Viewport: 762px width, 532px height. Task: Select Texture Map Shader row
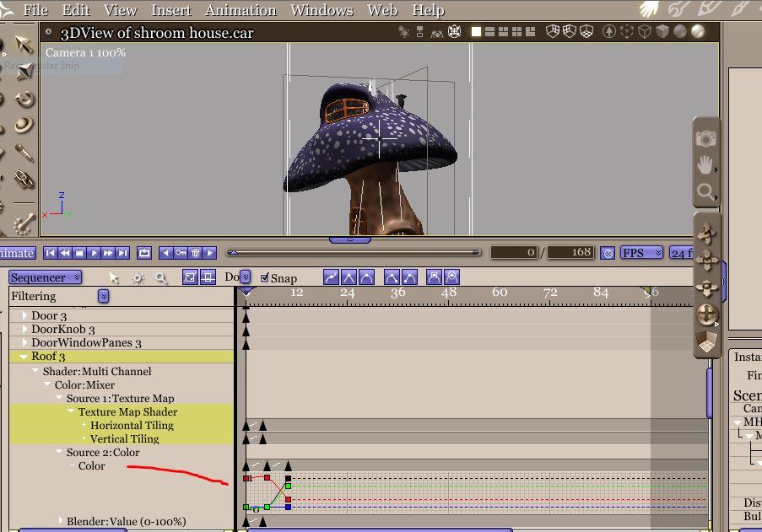[122, 411]
